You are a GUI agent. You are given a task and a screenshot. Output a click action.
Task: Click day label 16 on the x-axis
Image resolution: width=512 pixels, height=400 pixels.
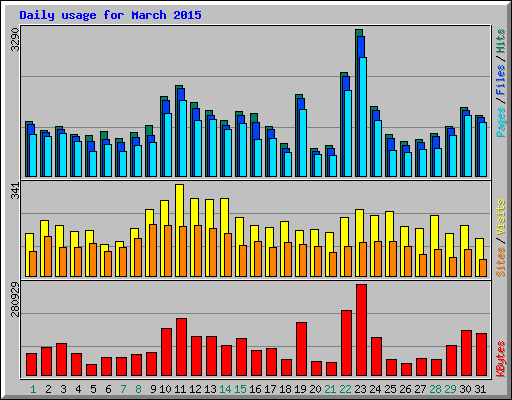[255, 389]
